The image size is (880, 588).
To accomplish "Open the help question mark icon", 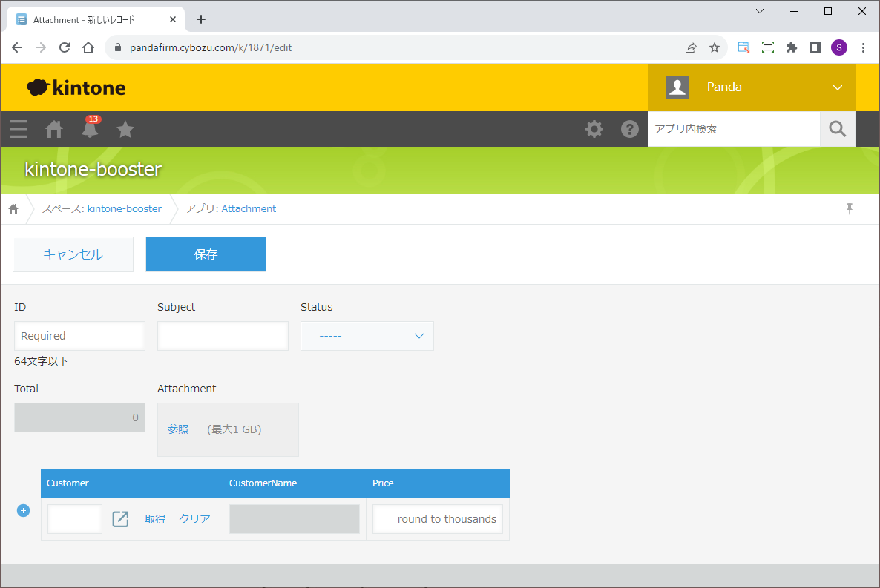I will tap(630, 129).
